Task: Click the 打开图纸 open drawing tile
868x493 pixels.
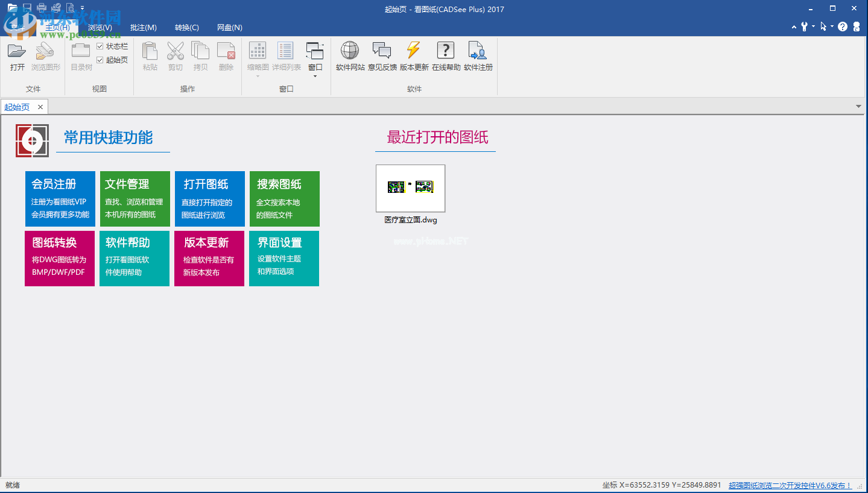Action: pos(210,199)
